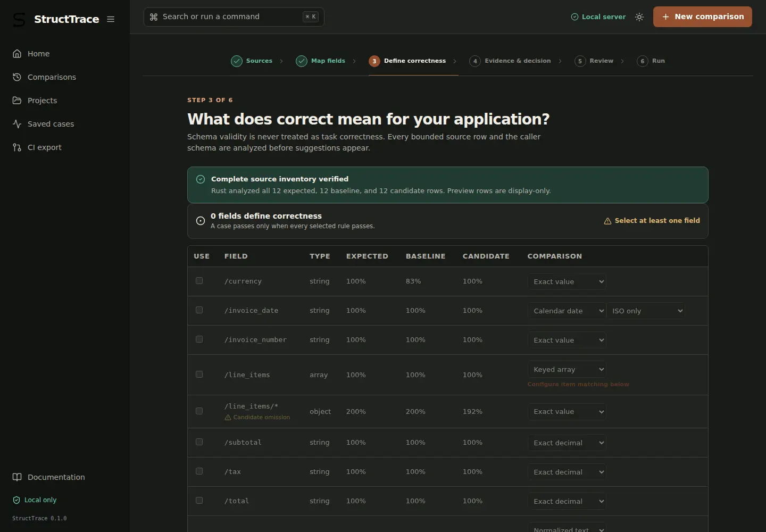The image size is (766, 532).
Task: Click the step 4 number badge
Action: [x=475, y=61]
